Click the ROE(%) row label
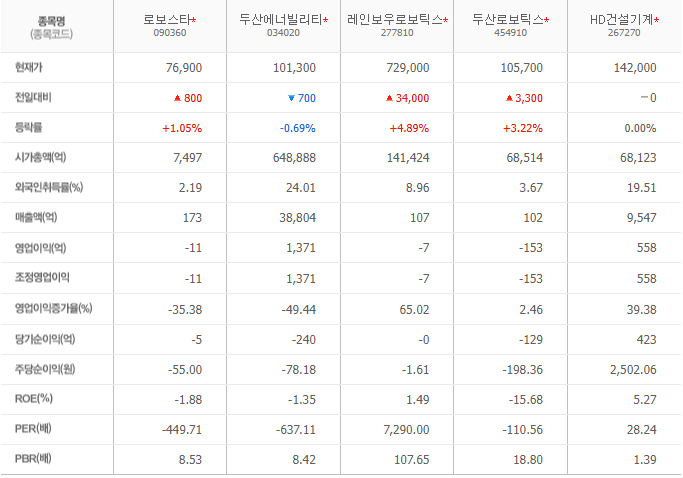Image resolution: width=683 pixels, height=478 pixels. [34, 399]
